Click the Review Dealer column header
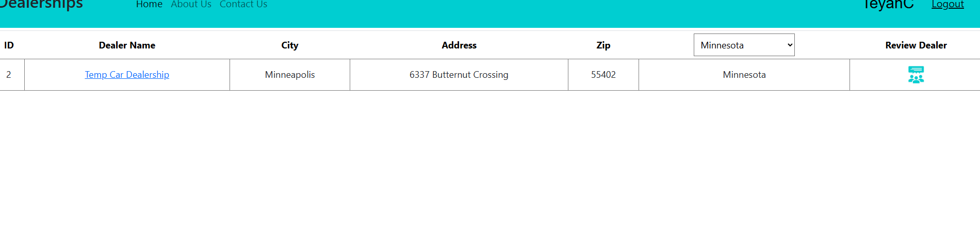This screenshot has width=980, height=235. pos(916,45)
